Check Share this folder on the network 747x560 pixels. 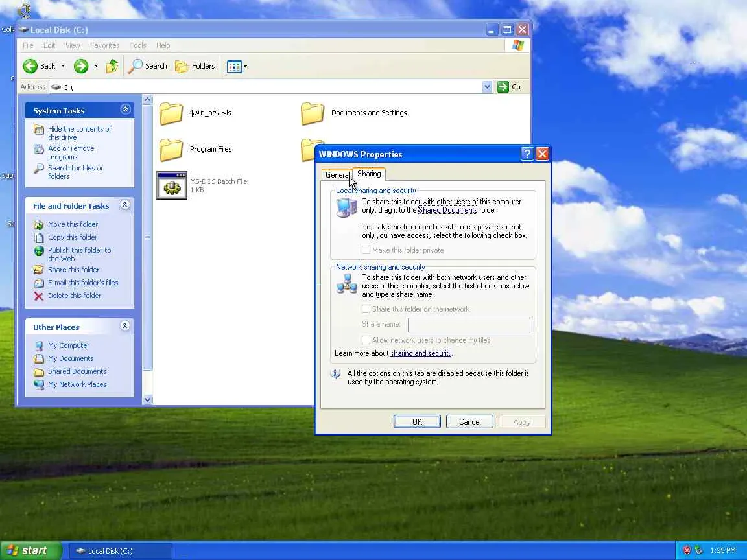click(x=366, y=309)
